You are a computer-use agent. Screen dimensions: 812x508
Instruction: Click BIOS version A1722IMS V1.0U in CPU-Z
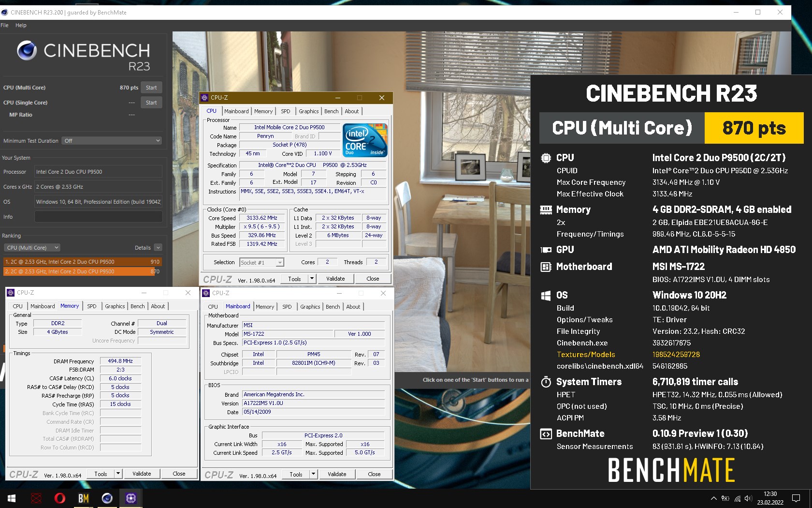[314, 403]
